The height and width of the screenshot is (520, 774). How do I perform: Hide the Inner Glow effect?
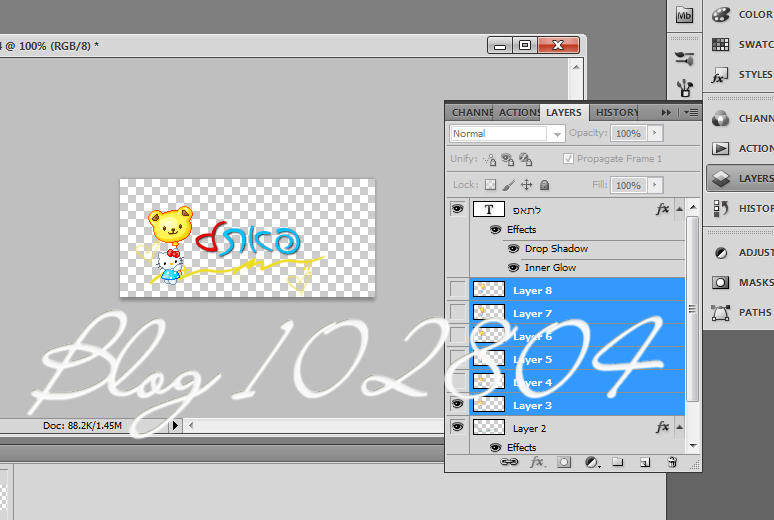(513, 268)
